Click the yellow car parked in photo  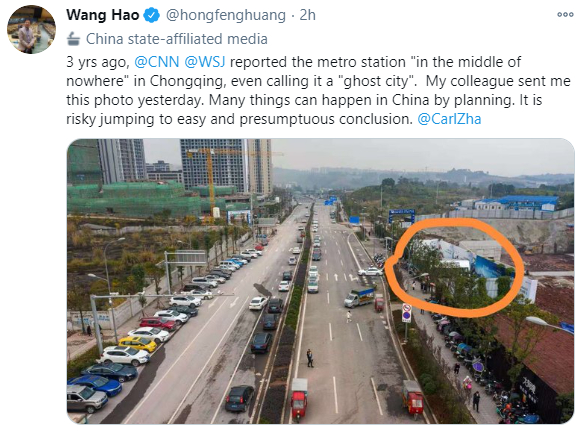point(138,344)
